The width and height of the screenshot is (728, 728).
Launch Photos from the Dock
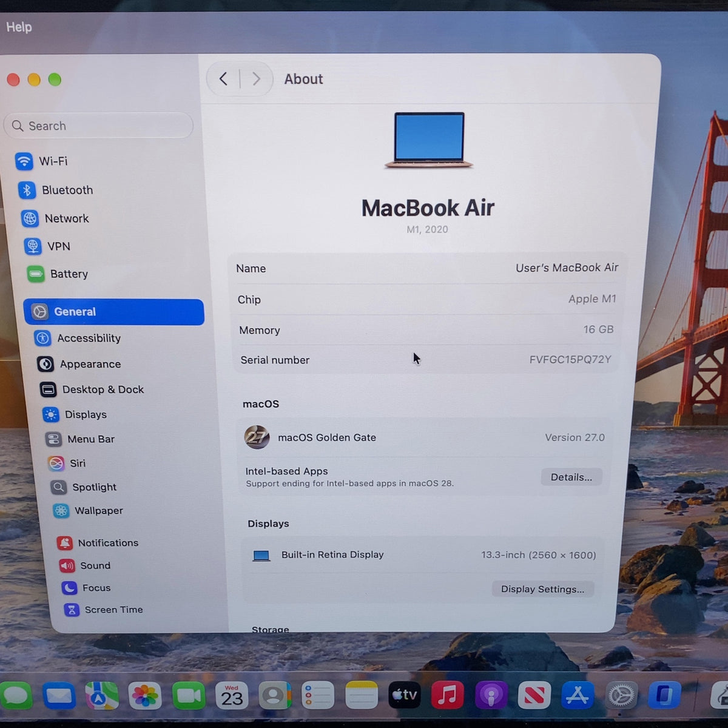(x=144, y=696)
